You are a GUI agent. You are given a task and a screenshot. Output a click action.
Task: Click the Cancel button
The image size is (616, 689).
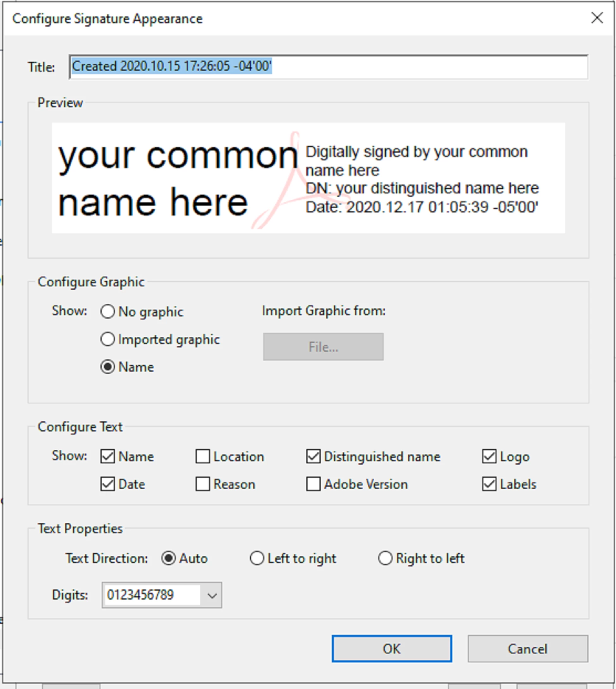(x=527, y=649)
